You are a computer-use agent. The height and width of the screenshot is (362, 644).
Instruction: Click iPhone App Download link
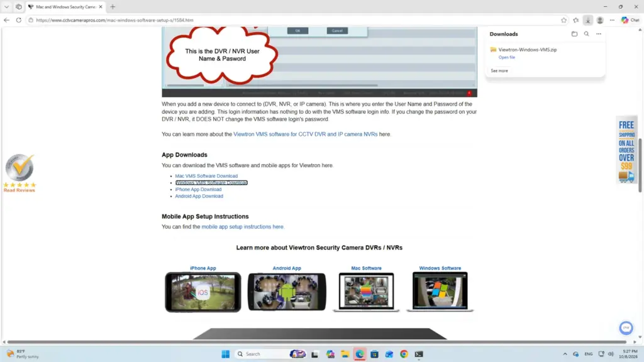198,189
